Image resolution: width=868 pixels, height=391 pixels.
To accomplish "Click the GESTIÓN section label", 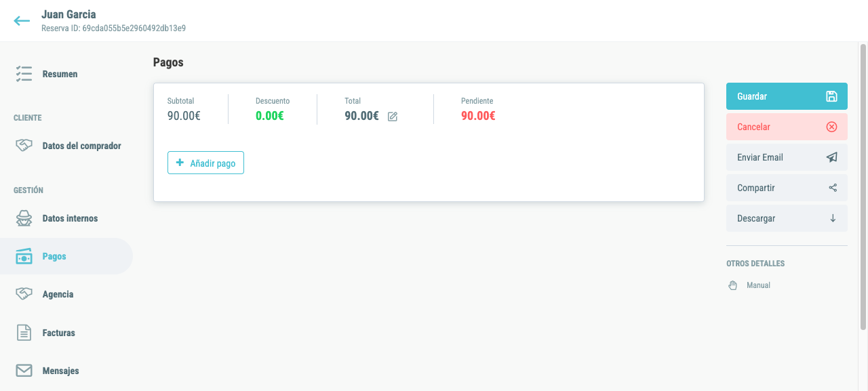I will (28, 190).
